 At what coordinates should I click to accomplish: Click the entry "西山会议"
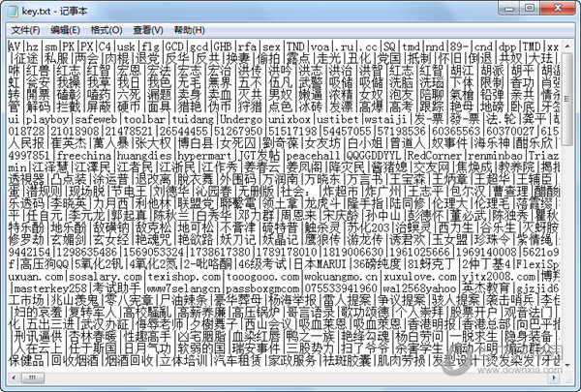[268, 324]
